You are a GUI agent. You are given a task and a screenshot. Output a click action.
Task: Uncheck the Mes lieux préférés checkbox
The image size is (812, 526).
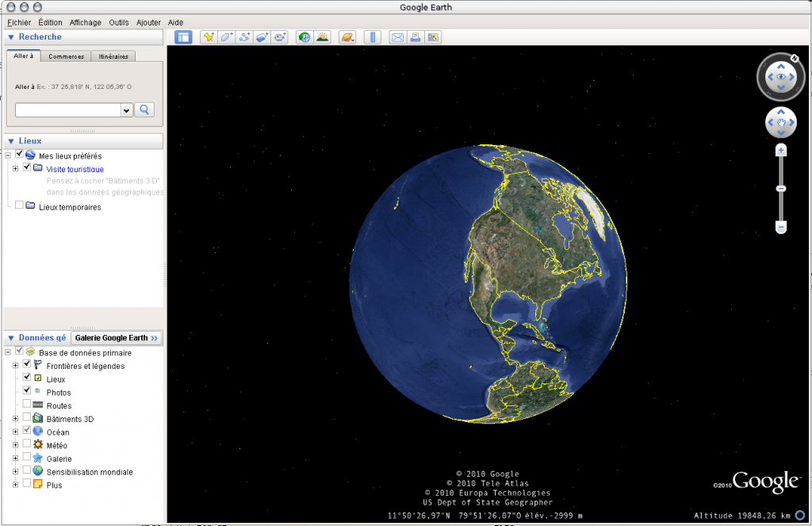(19, 154)
